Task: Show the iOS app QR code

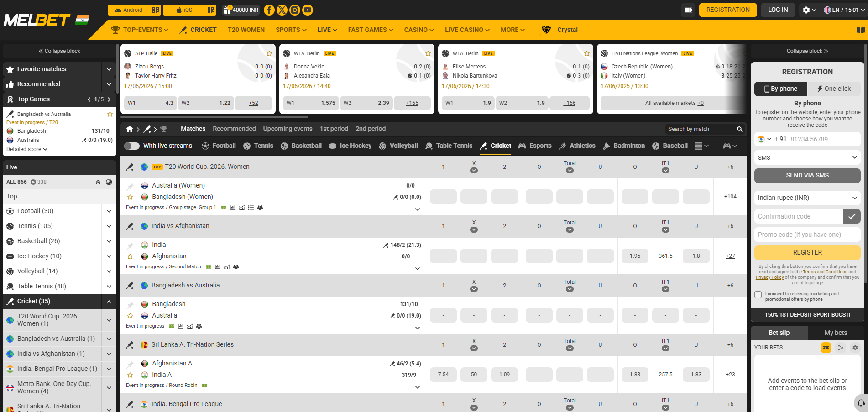Action: pos(210,10)
